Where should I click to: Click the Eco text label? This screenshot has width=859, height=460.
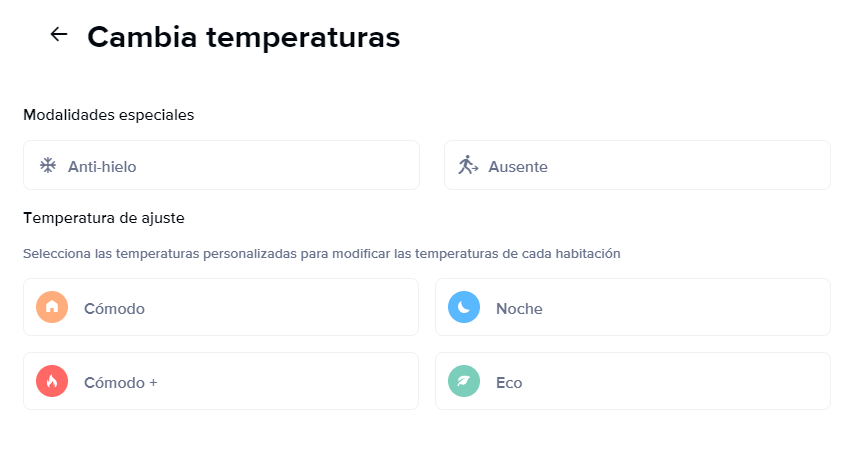point(509,382)
